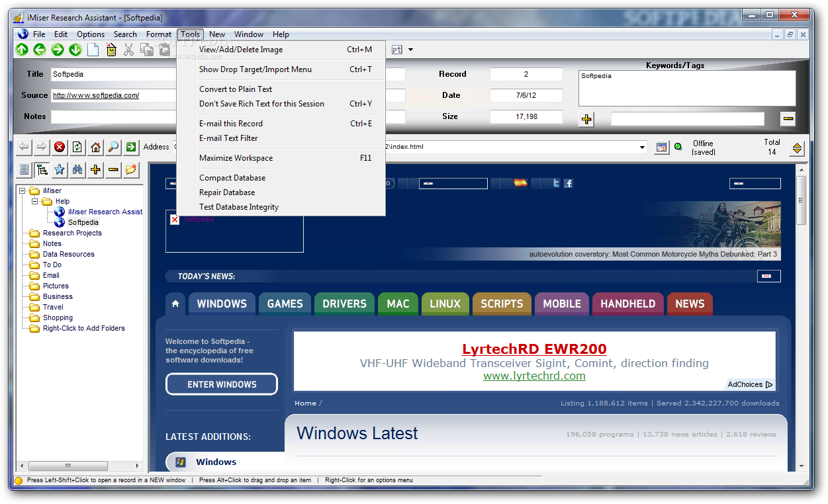Click the new folder icon with star

131,170
